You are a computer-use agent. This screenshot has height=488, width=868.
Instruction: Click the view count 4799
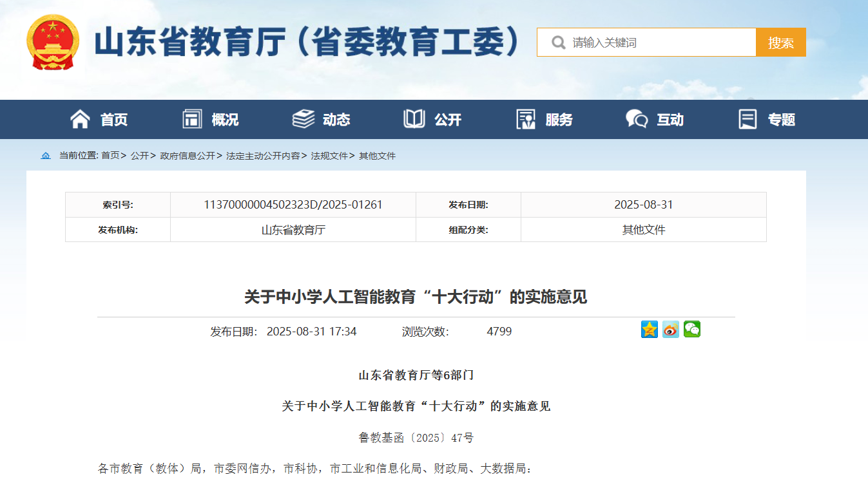click(x=499, y=332)
